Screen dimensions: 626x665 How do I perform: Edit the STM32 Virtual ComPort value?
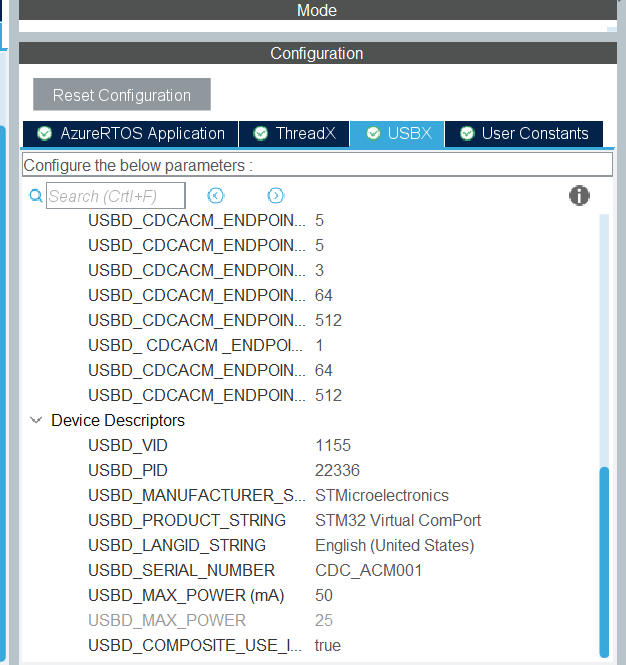[x=398, y=520]
